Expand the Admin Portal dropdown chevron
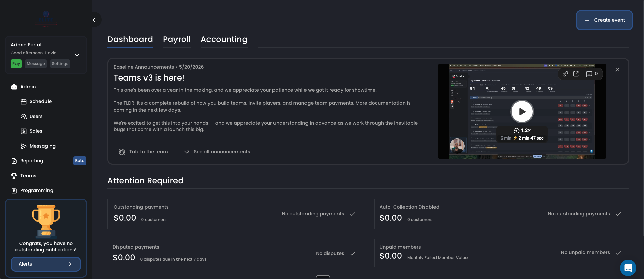 (77, 55)
